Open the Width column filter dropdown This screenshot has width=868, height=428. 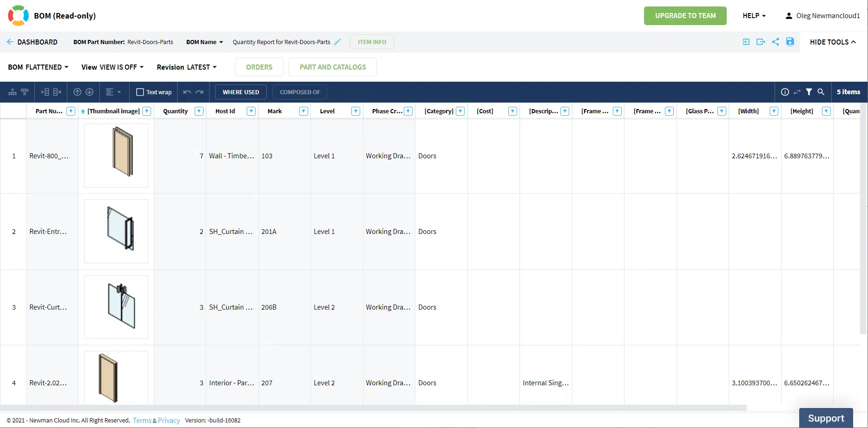[774, 111]
